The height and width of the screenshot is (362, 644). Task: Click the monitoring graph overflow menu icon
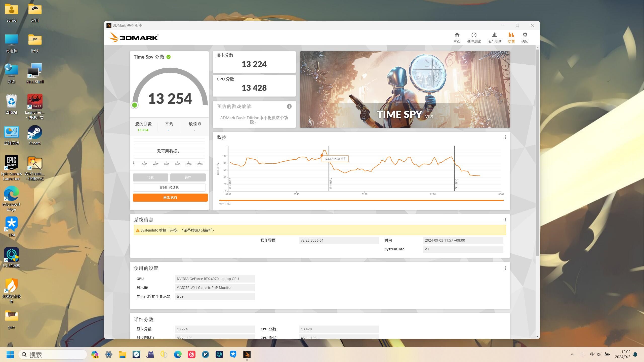pyautogui.click(x=505, y=137)
